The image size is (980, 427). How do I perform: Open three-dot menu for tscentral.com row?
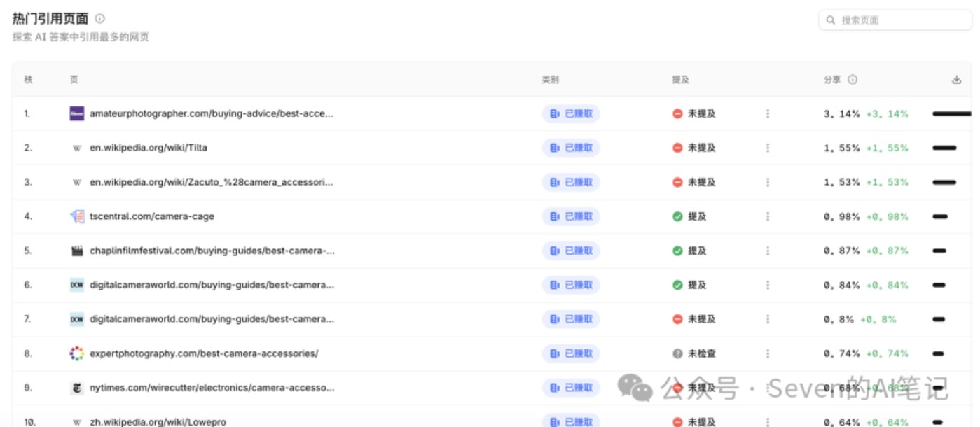click(767, 216)
